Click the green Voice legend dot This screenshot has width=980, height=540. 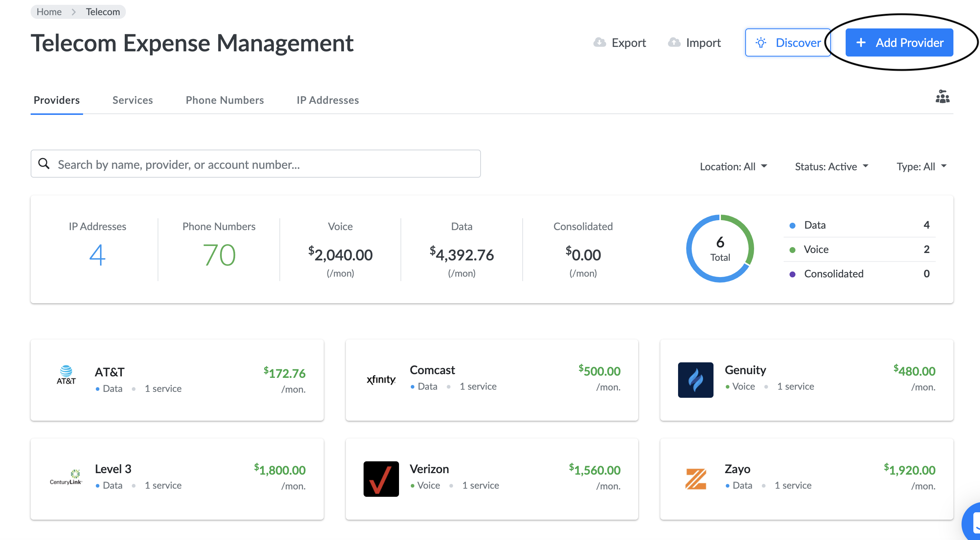click(792, 250)
